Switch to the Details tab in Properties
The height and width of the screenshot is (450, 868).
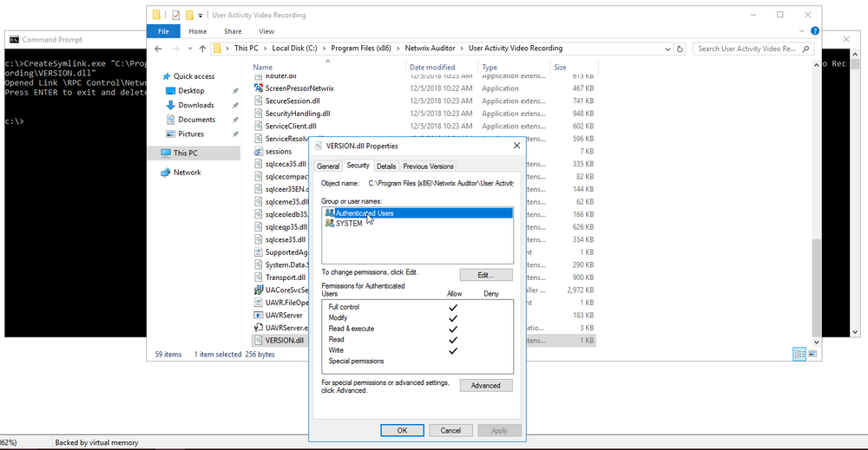[x=386, y=166]
